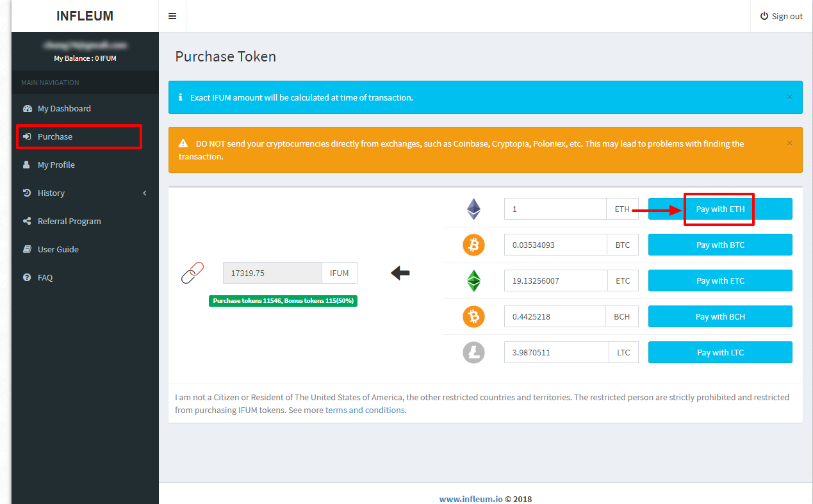Click Pay with BTC button
The image size is (813, 504).
[x=720, y=245]
